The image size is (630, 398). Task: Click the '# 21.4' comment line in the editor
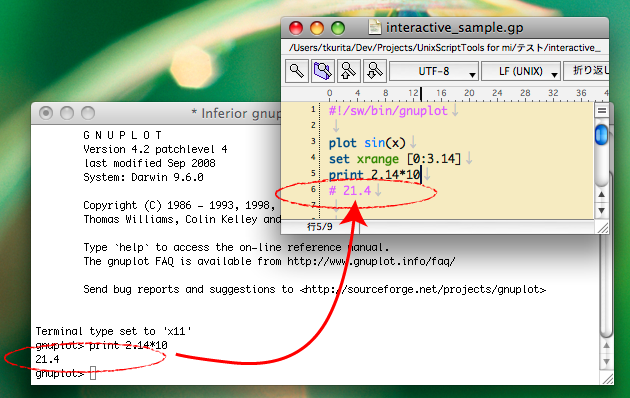pos(350,191)
